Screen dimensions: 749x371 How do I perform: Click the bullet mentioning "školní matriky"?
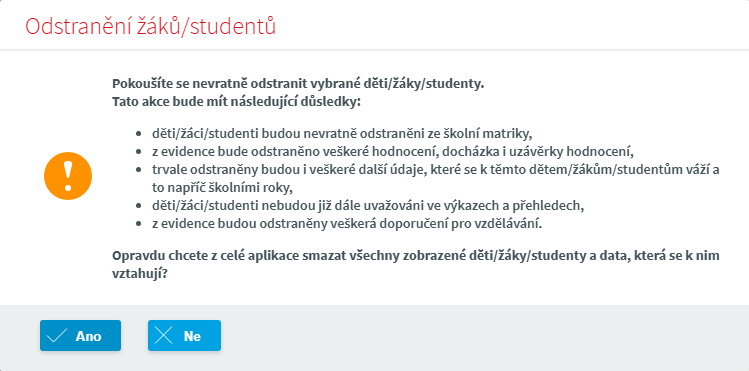coord(342,133)
